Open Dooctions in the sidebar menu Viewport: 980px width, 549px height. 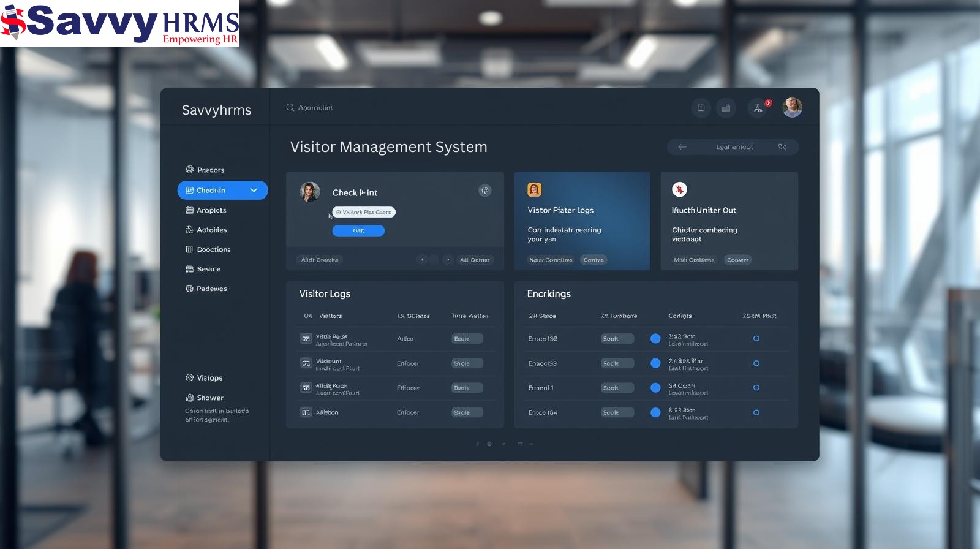tap(213, 249)
